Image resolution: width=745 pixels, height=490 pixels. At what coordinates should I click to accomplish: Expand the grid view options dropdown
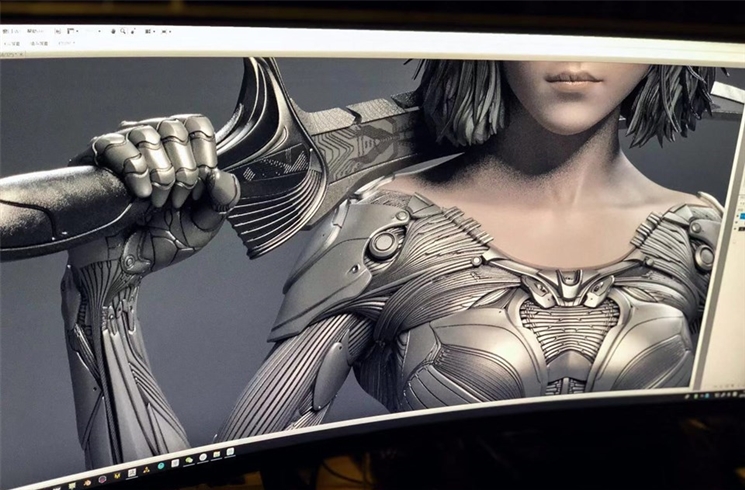[x=154, y=32]
